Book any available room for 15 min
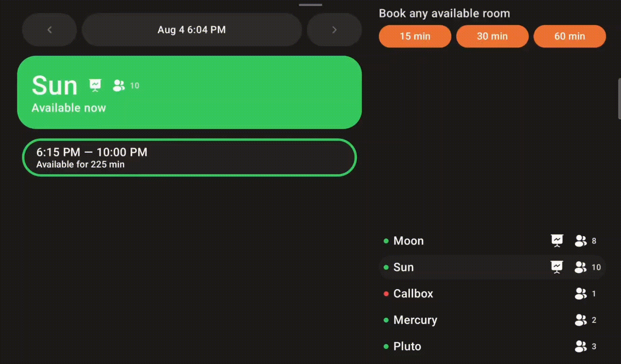621x364 pixels. click(x=415, y=36)
